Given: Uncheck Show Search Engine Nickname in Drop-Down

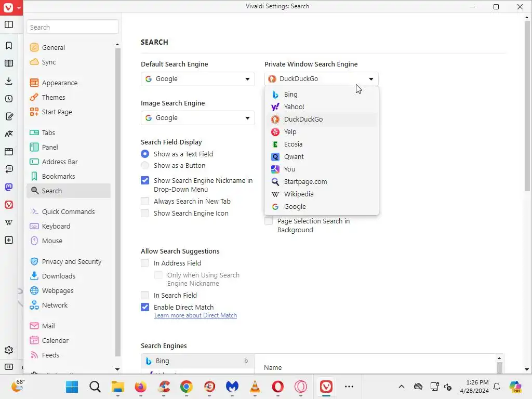Looking at the screenshot, I should (145, 180).
